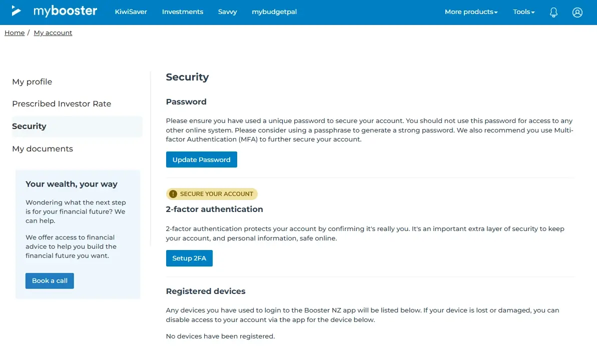Click the SECURE YOUR ACCOUNT badge label
This screenshot has height=364, width=597.
coord(217,194)
